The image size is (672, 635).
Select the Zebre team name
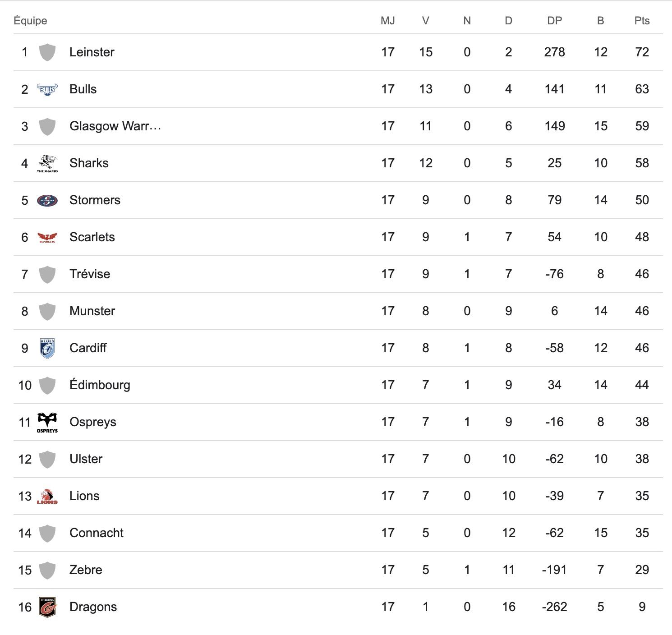(86, 570)
